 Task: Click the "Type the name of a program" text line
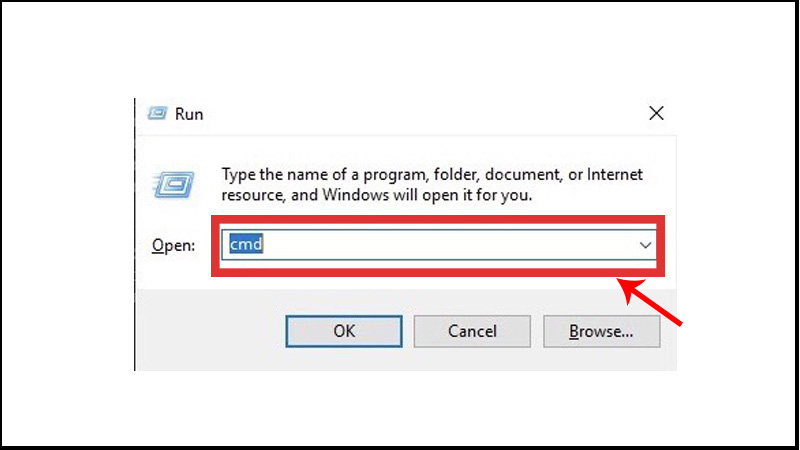tap(432, 174)
